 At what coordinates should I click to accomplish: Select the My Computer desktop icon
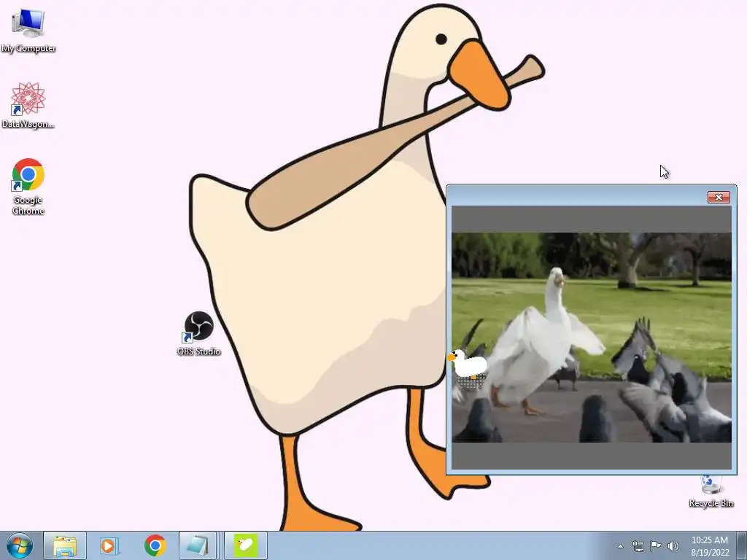point(28,31)
